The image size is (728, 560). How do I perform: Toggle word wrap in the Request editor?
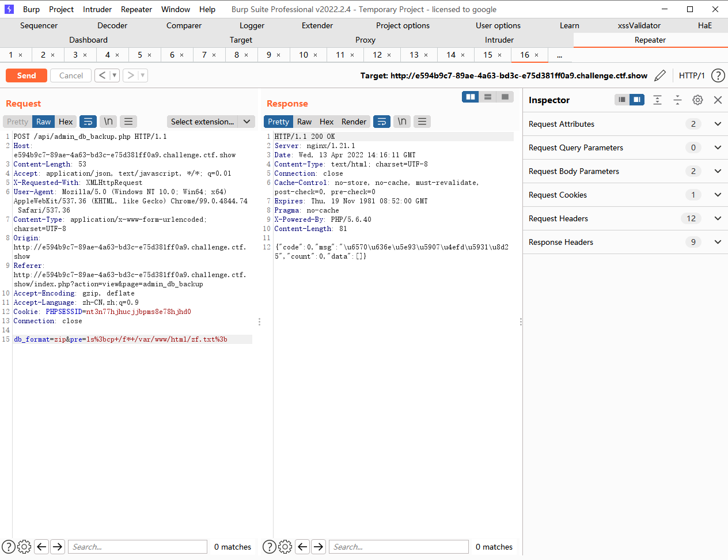click(88, 122)
